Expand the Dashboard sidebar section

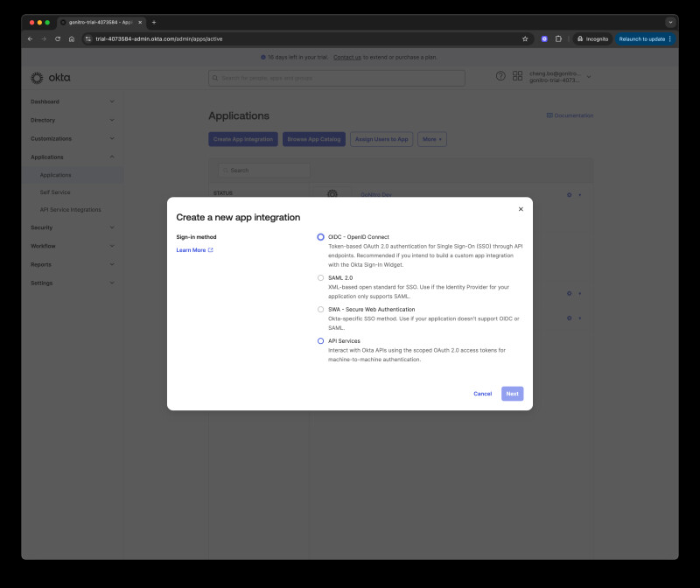[73, 101]
